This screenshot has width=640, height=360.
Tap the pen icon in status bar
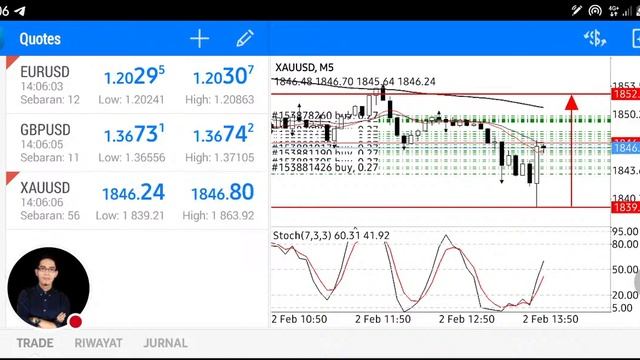pos(576,10)
